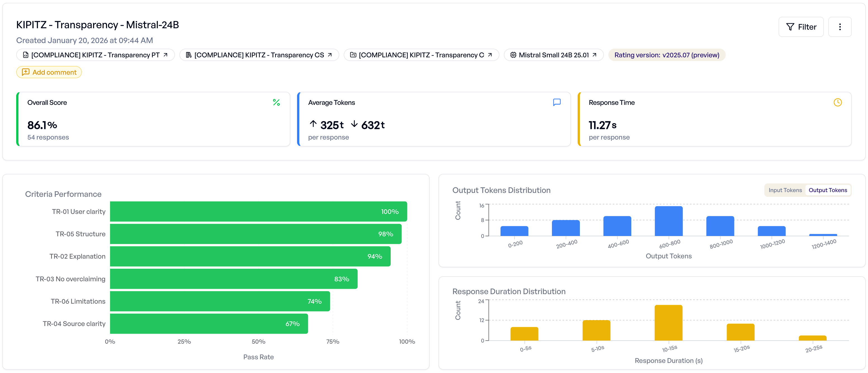Click the document icon on the Transparency PT chip
Image resolution: width=868 pixels, height=373 pixels.
tap(26, 55)
